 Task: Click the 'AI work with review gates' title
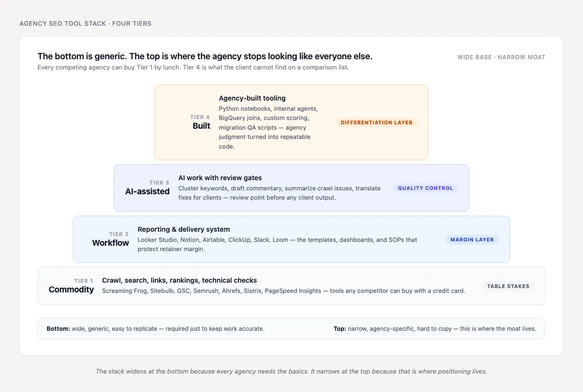coord(220,178)
